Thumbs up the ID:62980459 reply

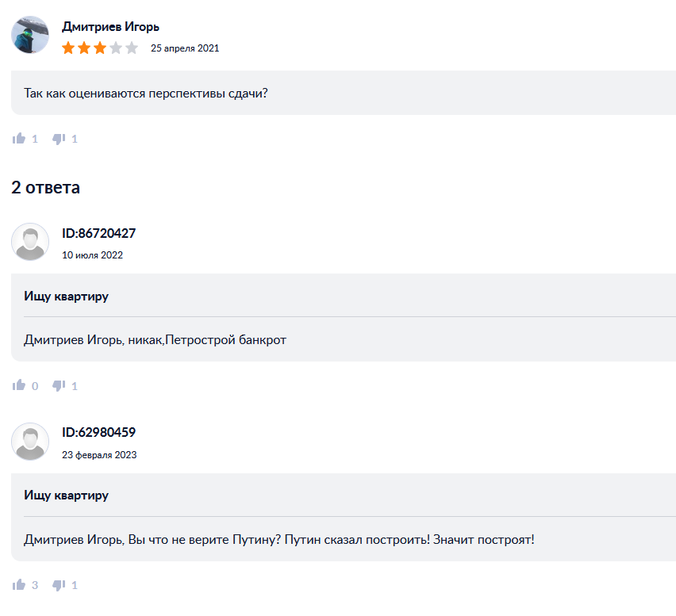tap(19, 585)
